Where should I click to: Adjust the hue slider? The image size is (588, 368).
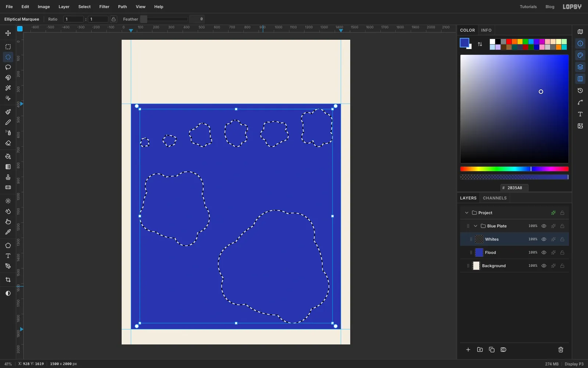(514, 169)
